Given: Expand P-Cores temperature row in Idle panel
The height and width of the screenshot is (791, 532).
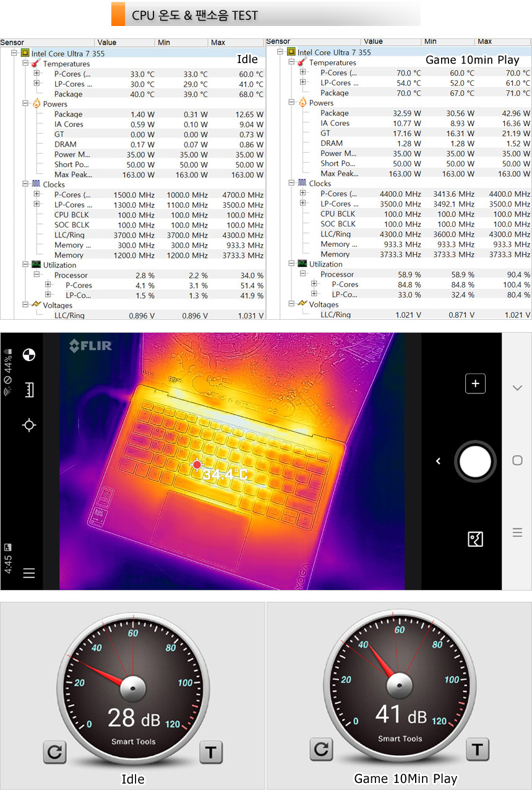Looking at the screenshot, I should tap(36, 74).
